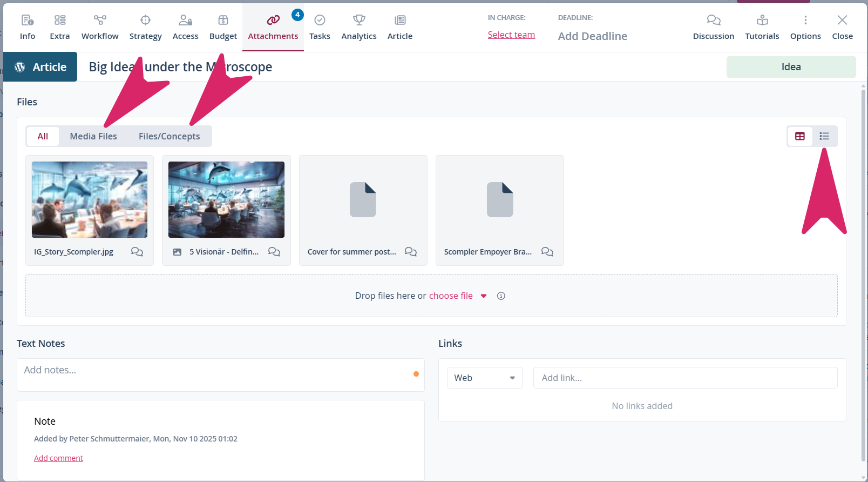Screen dimensions: 868x482
Task: Switch files to grid view
Action: (x=800, y=136)
